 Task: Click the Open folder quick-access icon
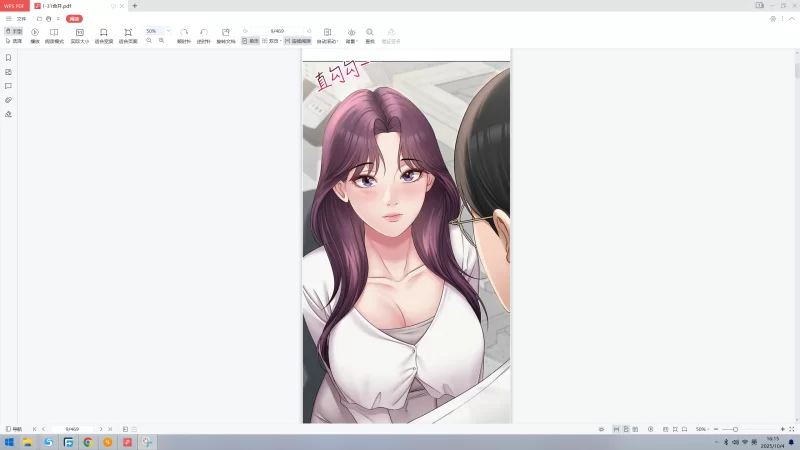tap(39, 19)
